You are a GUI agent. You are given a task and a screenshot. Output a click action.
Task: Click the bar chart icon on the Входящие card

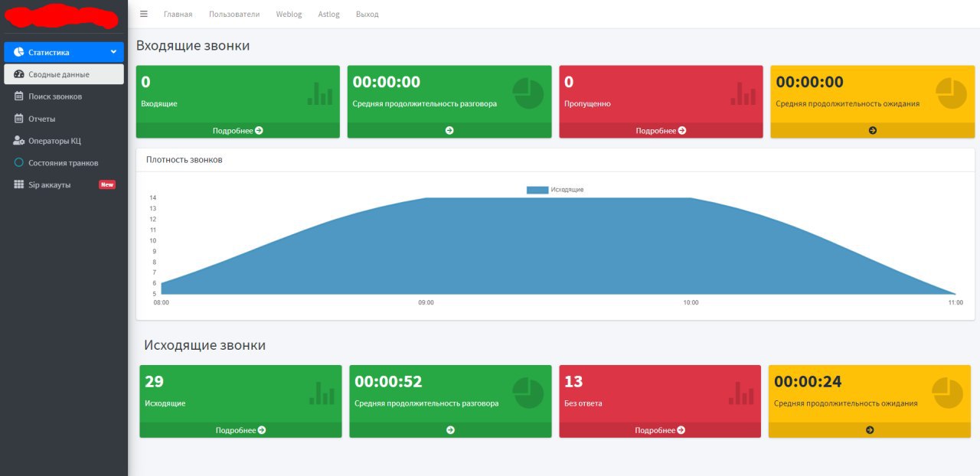point(320,93)
